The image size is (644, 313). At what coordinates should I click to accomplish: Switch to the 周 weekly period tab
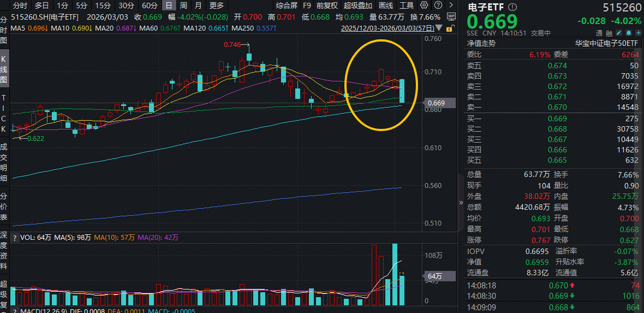tap(183, 5)
